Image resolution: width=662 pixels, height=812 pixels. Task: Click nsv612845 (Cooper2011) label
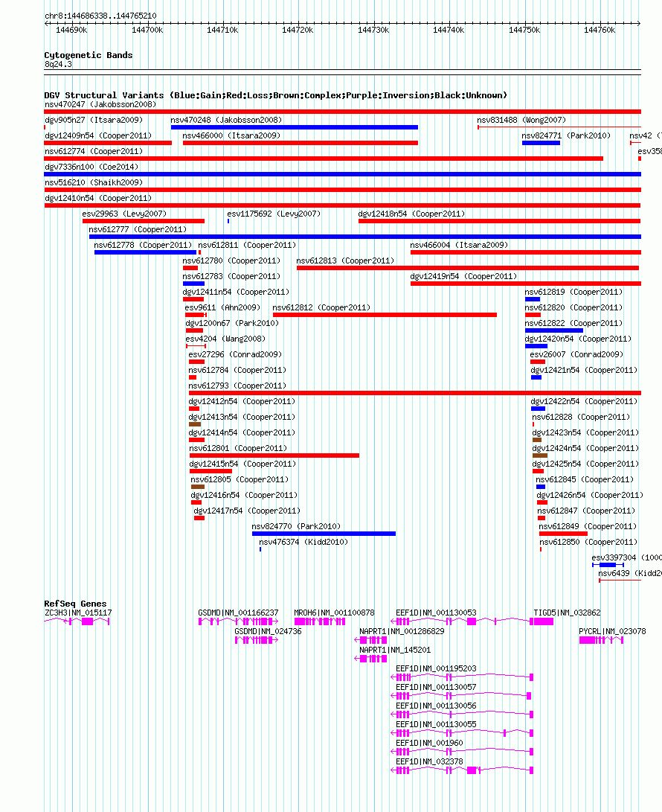[585, 479]
